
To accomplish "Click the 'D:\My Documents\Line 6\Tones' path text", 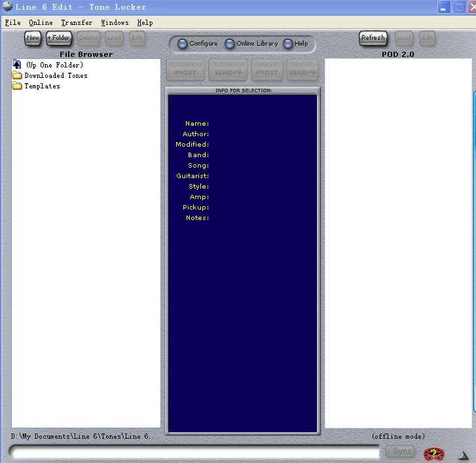I will coord(84,436).
